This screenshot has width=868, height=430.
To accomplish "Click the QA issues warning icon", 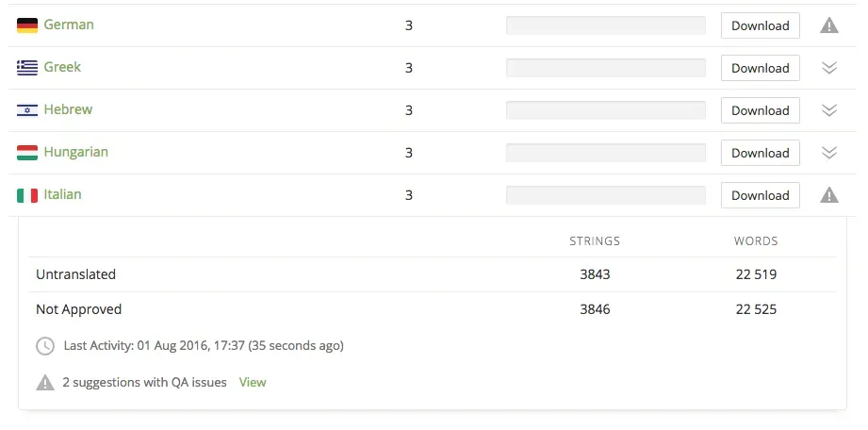I will pos(45,383).
